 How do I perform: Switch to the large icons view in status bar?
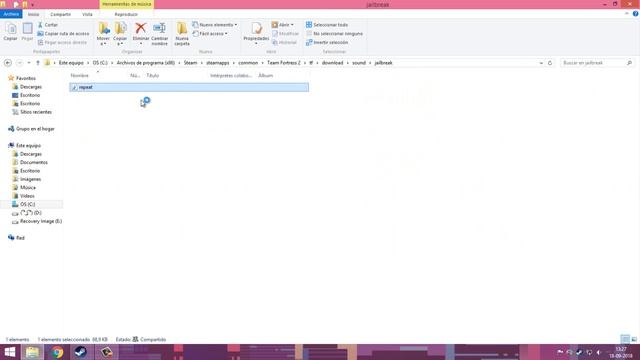(x=634, y=339)
